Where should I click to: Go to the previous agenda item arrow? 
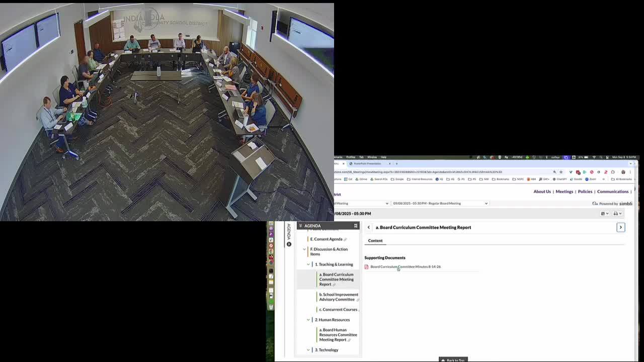369,227
